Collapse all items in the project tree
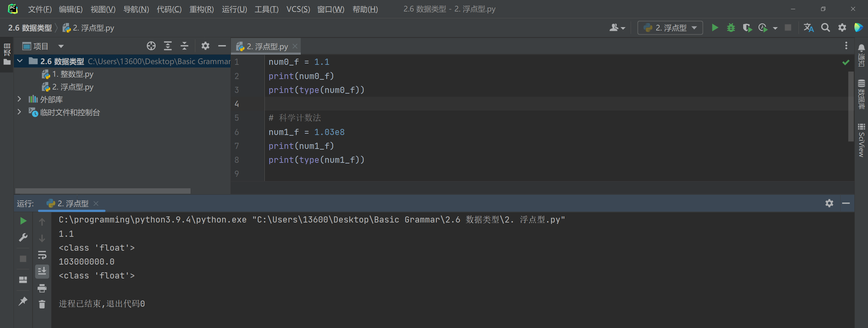868x328 pixels. [184, 46]
